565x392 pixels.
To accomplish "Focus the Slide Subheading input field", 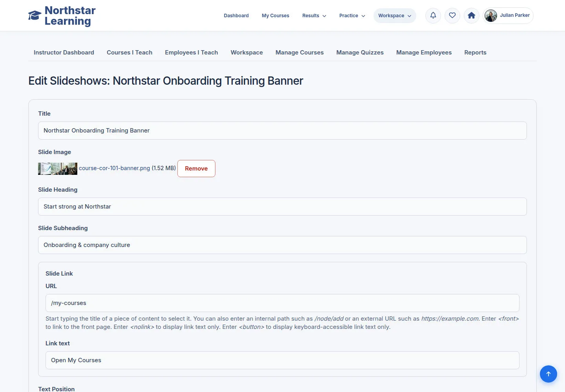I will [282, 245].
